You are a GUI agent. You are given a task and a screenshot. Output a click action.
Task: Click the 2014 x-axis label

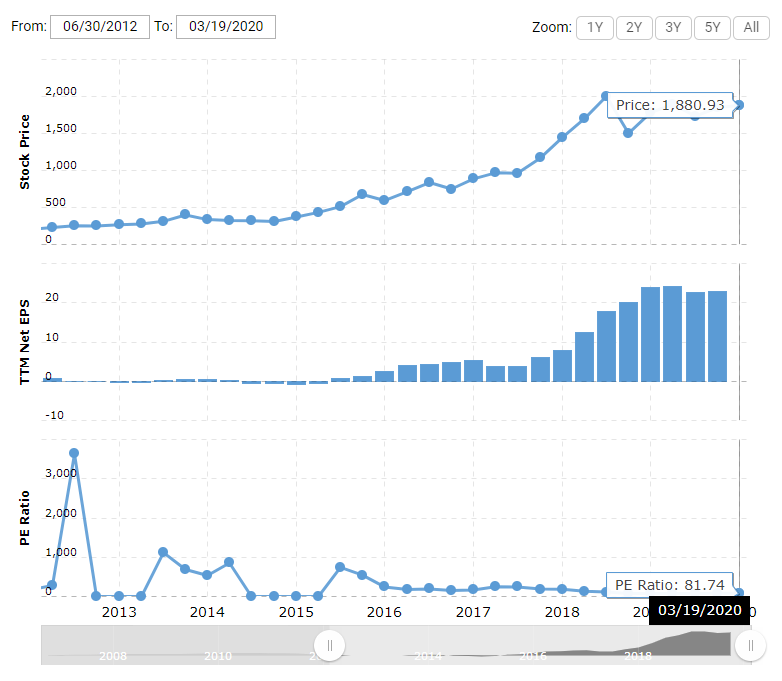[x=207, y=612]
